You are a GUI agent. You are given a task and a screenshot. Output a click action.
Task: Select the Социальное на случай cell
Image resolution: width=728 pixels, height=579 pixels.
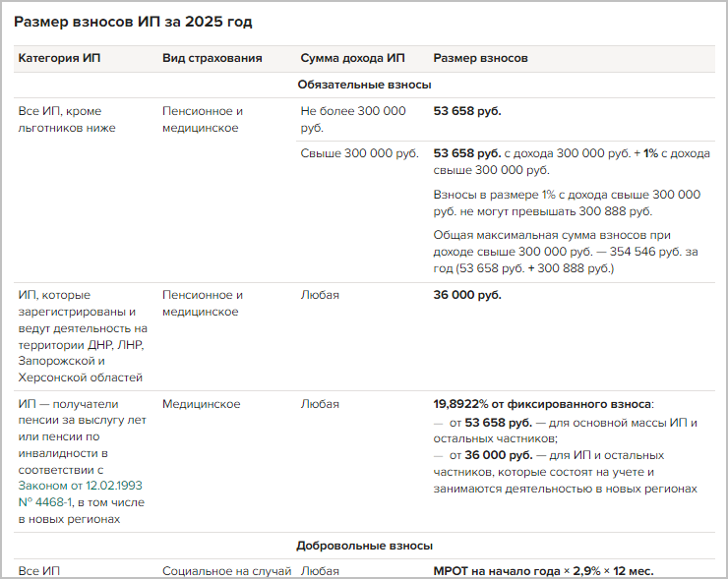(x=226, y=571)
